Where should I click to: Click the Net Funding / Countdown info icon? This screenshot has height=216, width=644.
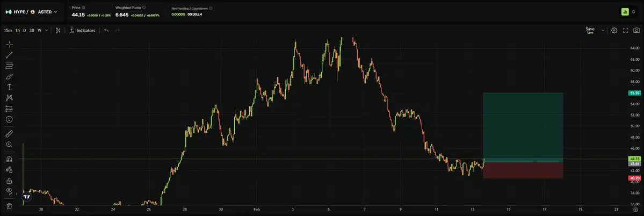point(212,8)
